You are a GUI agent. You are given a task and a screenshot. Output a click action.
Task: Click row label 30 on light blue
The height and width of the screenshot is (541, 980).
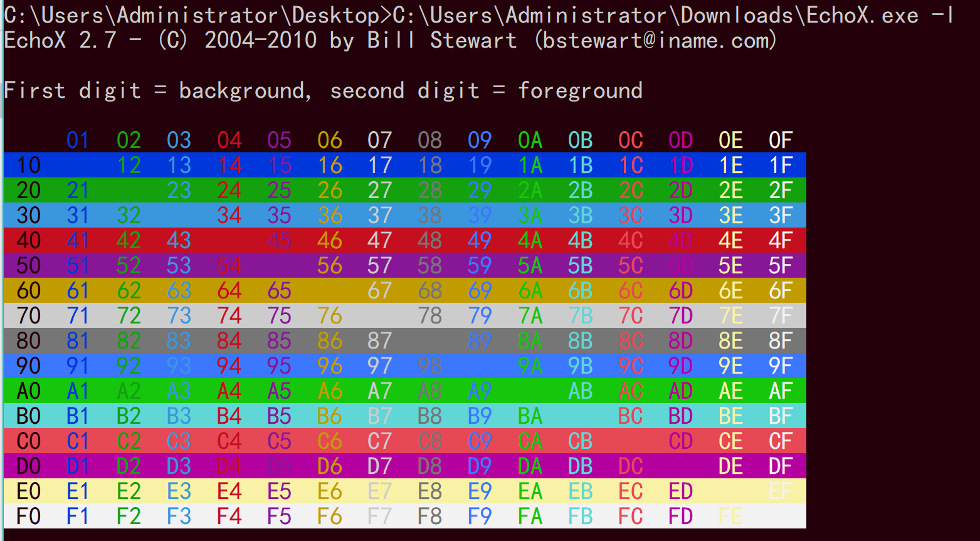pos(28,215)
